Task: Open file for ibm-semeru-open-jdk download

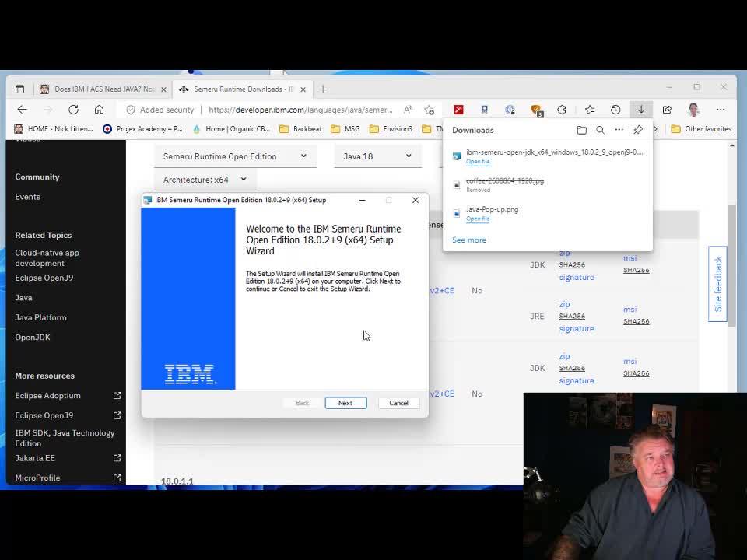Action: pyautogui.click(x=477, y=162)
